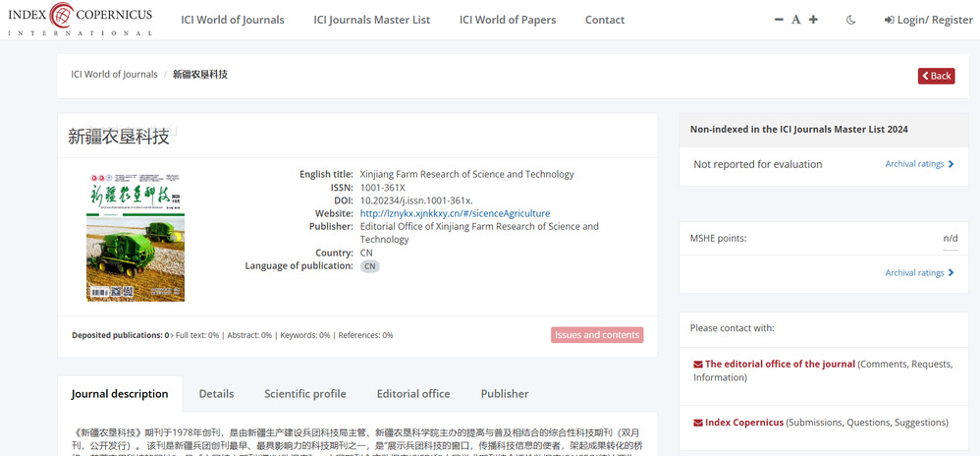Go back using the red Back button
Viewport: 980px width, 456px height.
pyautogui.click(x=936, y=76)
